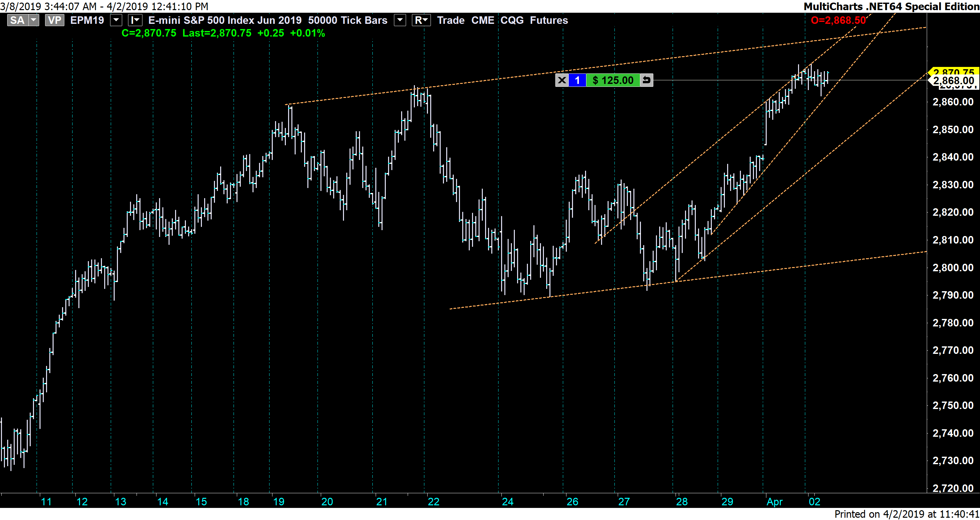Click the Last=2,870.75 value

pyautogui.click(x=217, y=33)
